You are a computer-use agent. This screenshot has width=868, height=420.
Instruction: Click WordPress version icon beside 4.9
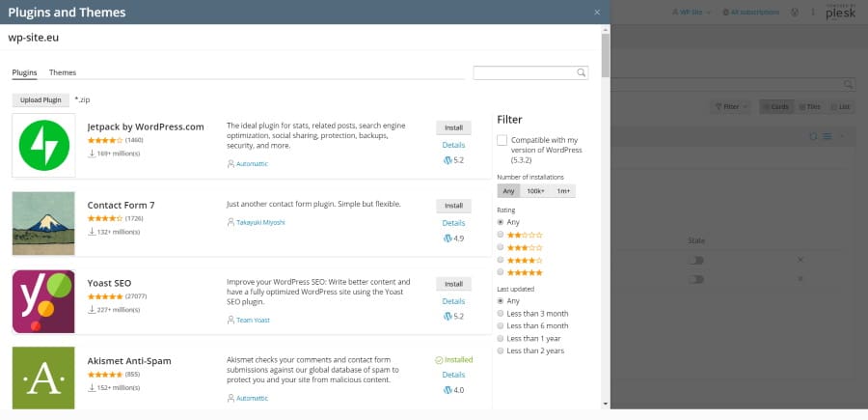point(448,238)
